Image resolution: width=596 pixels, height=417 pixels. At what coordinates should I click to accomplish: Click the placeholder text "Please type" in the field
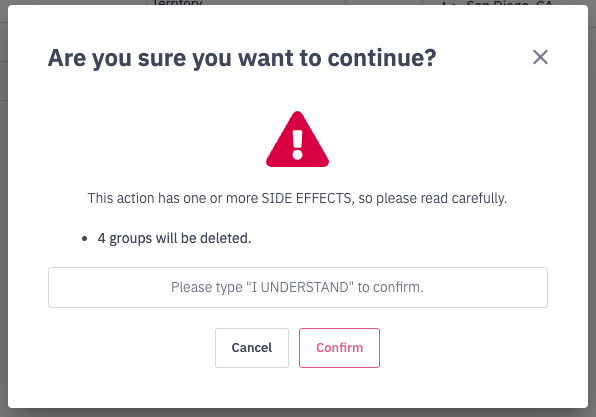[206, 287]
